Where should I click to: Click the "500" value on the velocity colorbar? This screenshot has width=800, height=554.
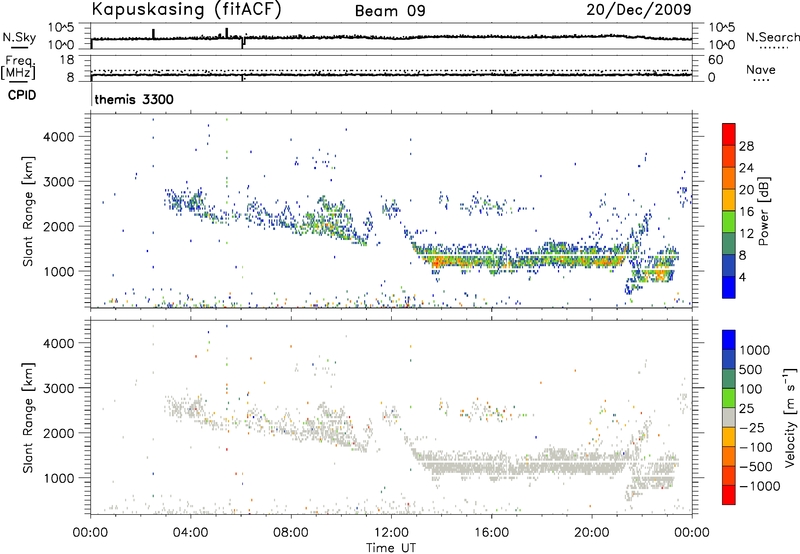click(751, 370)
